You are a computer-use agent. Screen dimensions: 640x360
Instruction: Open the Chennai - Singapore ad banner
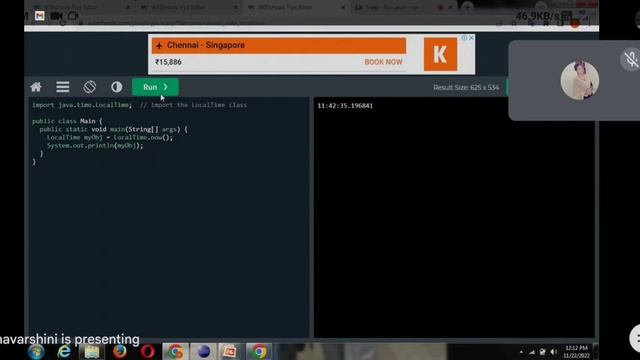coord(279,45)
